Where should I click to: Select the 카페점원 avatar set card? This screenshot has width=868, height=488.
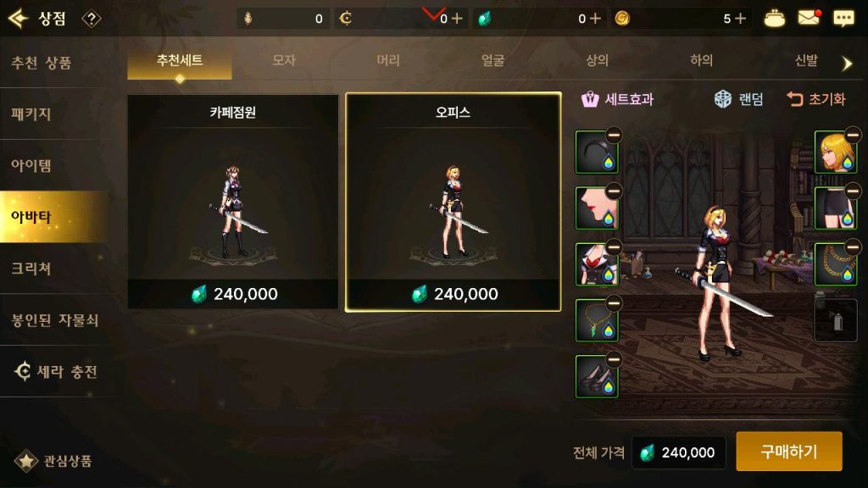[x=232, y=202]
